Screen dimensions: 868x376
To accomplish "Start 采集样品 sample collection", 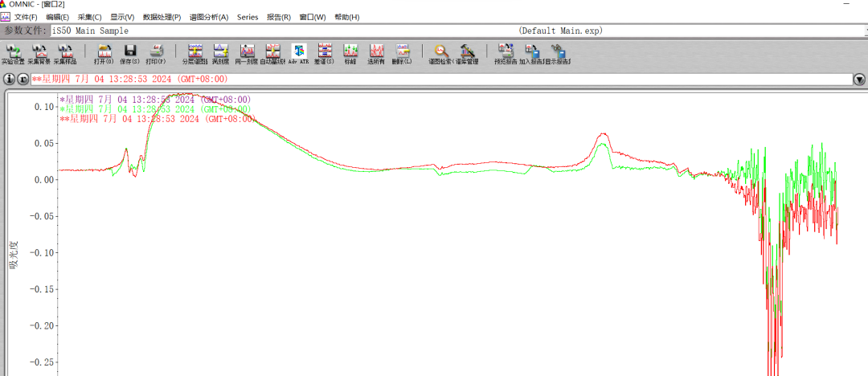I will pos(65,54).
